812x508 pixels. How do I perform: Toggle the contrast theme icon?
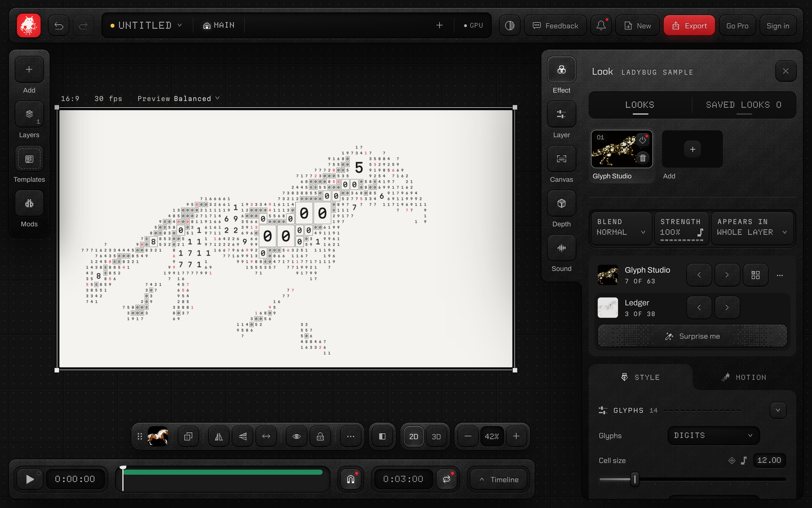[x=509, y=26]
